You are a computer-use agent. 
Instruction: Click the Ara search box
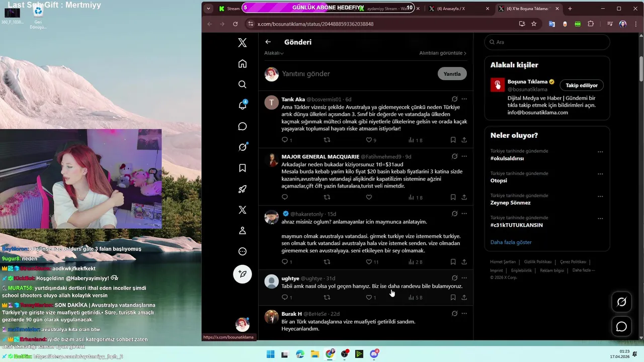pyautogui.click(x=547, y=42)
